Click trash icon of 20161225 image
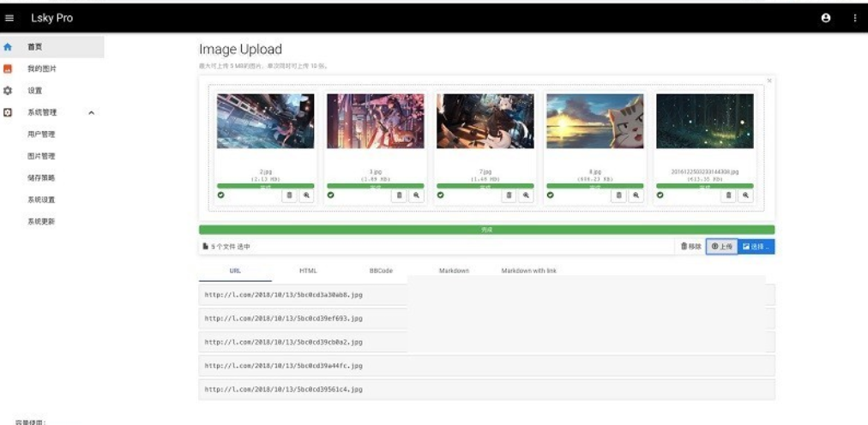 click(728, 195)
